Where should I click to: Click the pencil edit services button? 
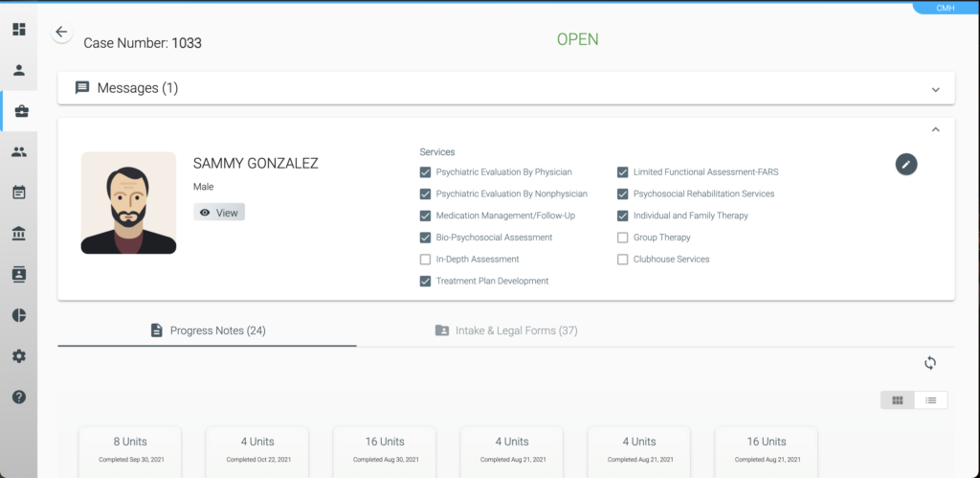[905, 164]
